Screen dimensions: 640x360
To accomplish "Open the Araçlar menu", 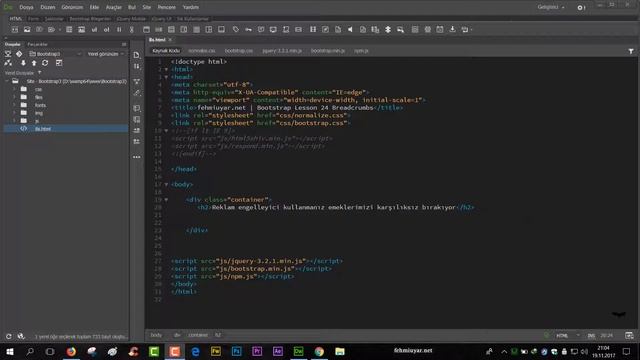I will 113,7.
